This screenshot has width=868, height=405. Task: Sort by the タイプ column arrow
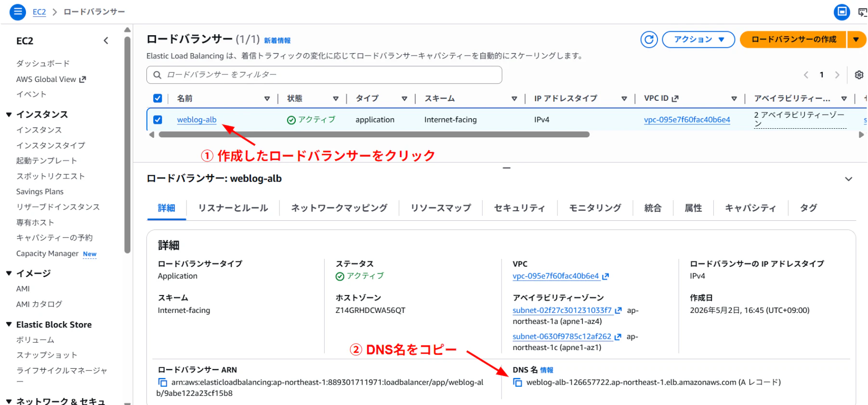(x=405, y=98)
